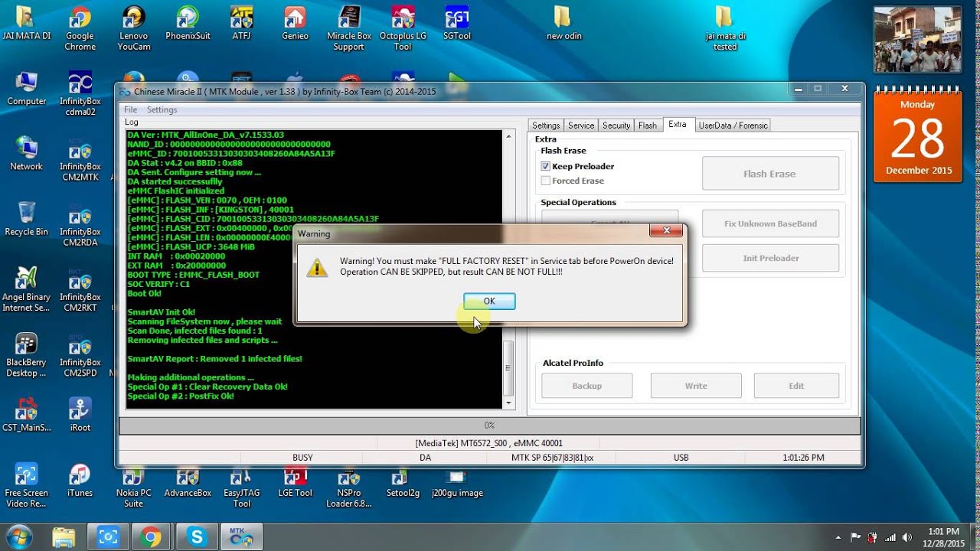
Task: Select the InfinityBox CM2SPD icon
Action: tap(80, 355)
